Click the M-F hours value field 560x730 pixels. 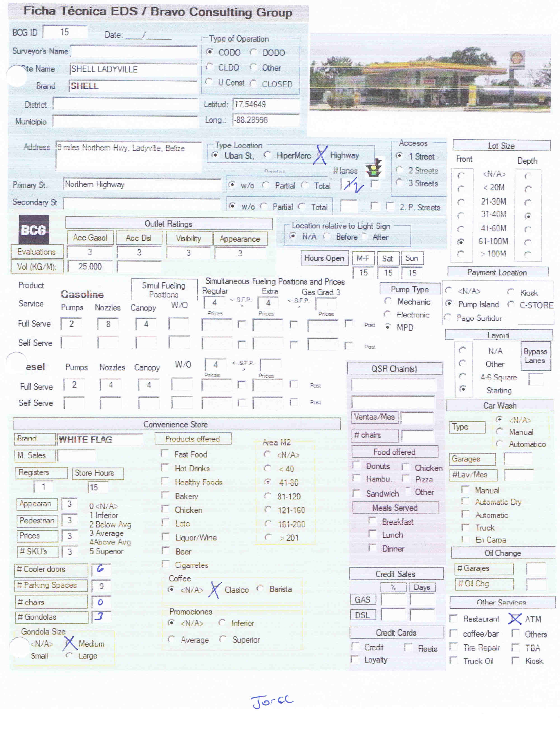click(363, 273)
